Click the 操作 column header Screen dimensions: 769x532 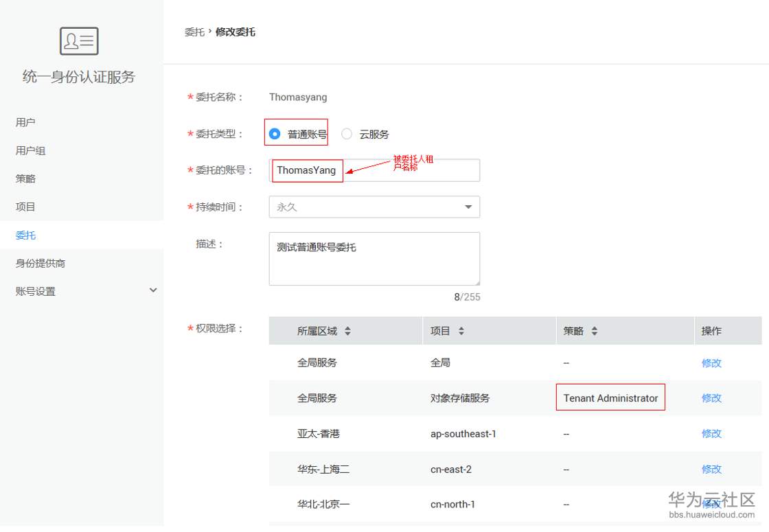(711, 331)
